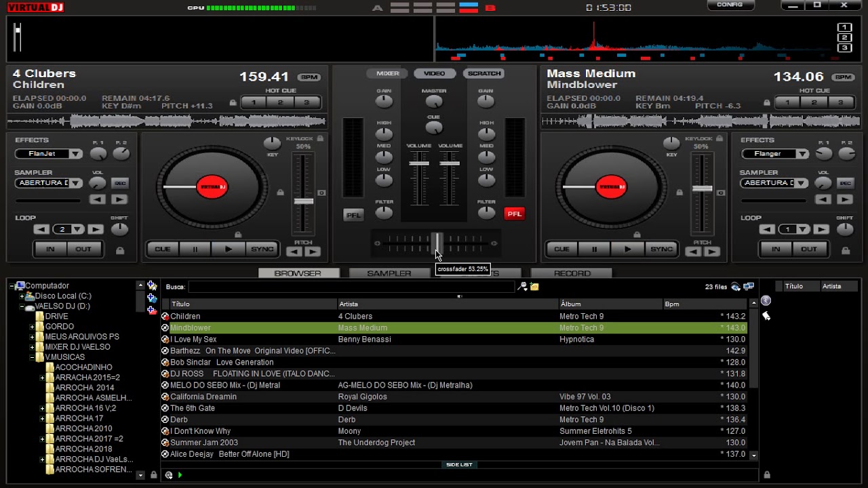Sync the right deck tempo

661,249
